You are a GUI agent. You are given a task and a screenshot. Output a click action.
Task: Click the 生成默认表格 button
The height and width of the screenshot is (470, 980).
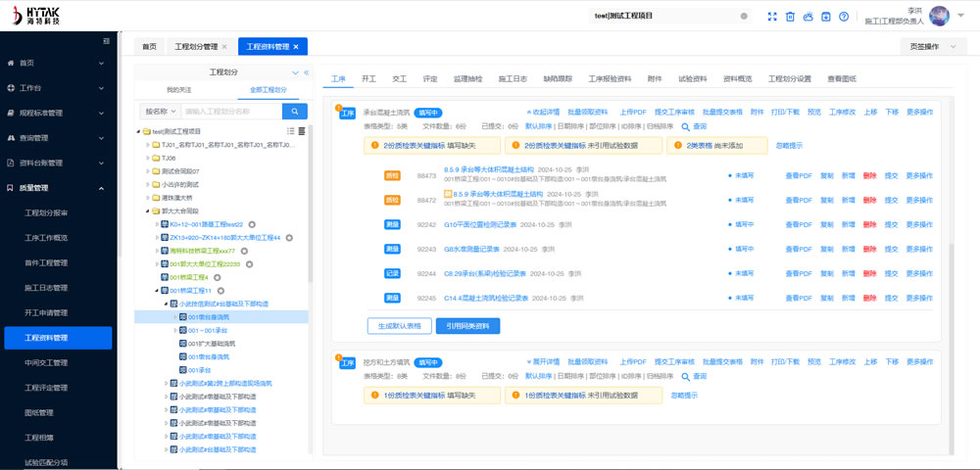coord(399,325)
